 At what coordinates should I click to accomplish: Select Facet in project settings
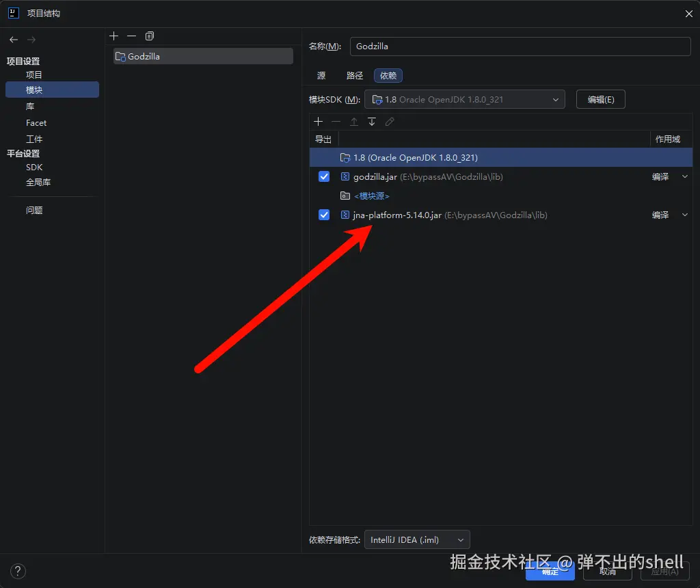tap(36, 123)
